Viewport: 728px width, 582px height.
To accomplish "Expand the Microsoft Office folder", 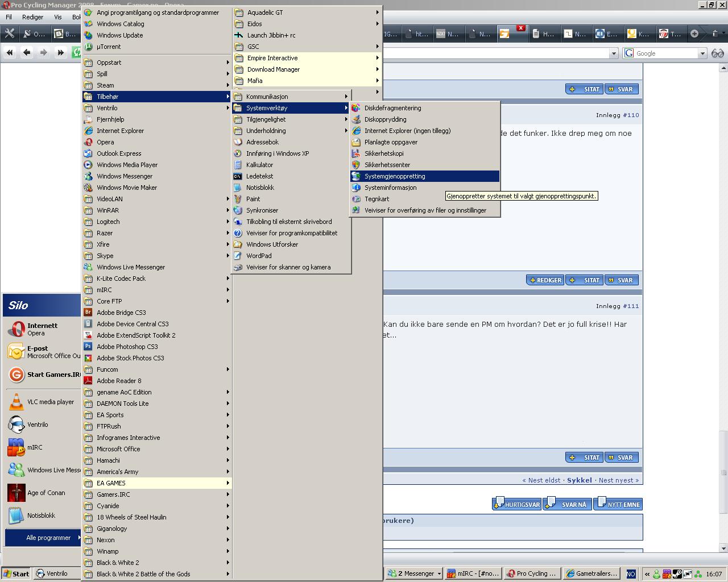I will 156,449.
